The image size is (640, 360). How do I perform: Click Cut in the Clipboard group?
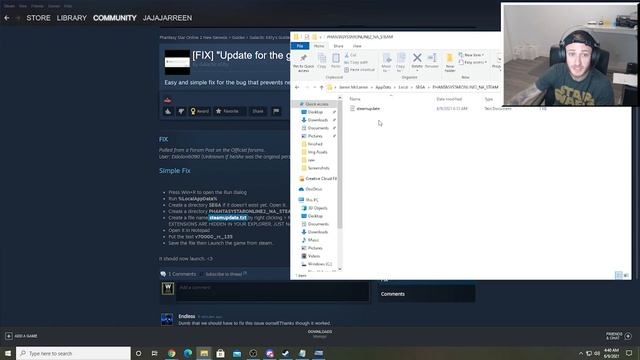(351, 55)
